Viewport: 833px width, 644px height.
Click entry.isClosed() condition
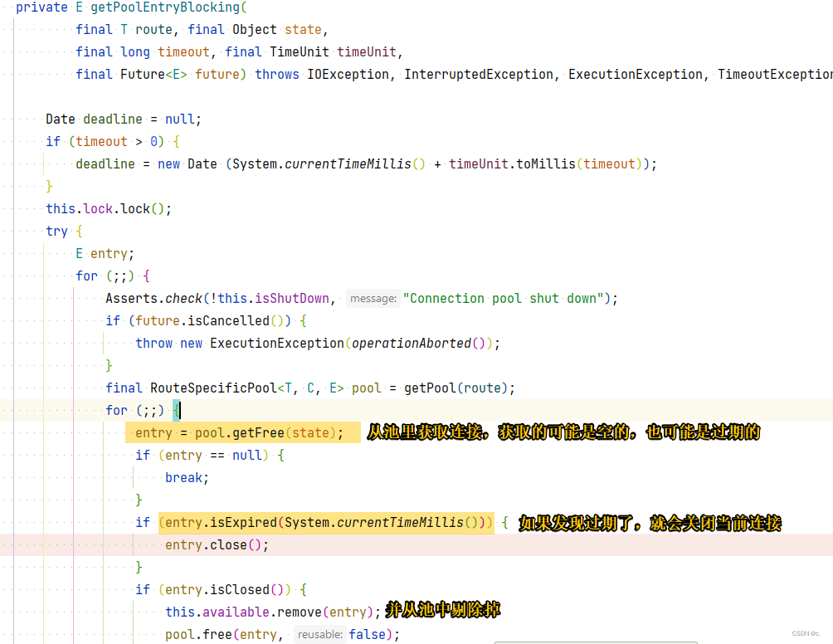[224, 590]
